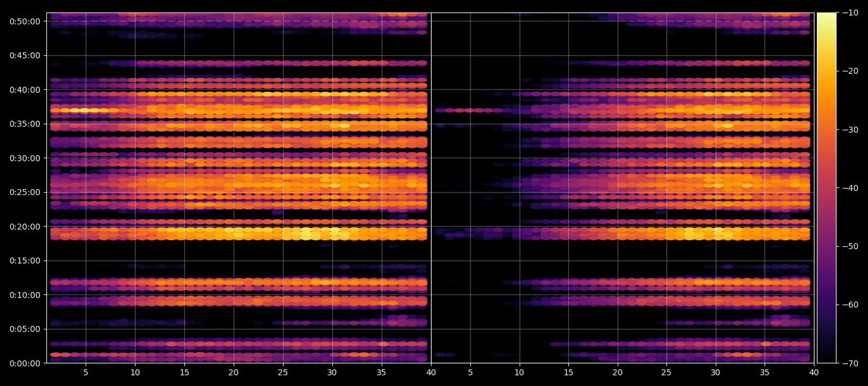Click x-axis label 35 of right plot
Image resolution: width=868 pixels, height=386 pixels.
[x=765, y=373]
